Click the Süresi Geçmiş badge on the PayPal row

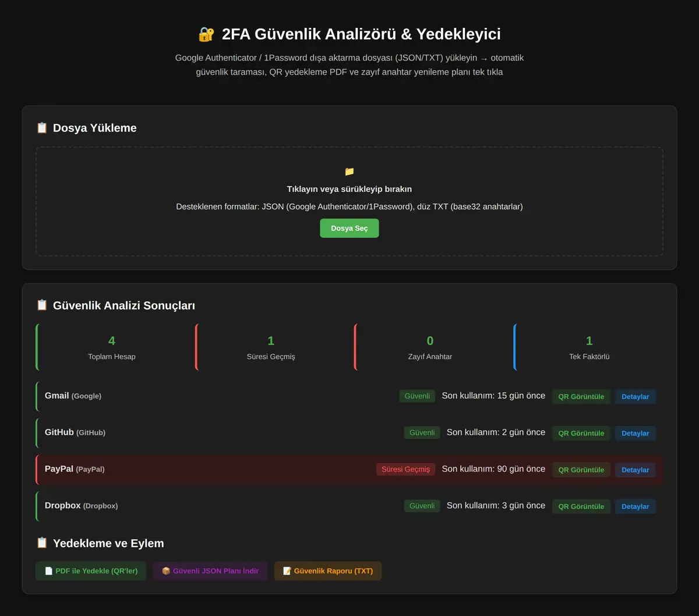405,470
